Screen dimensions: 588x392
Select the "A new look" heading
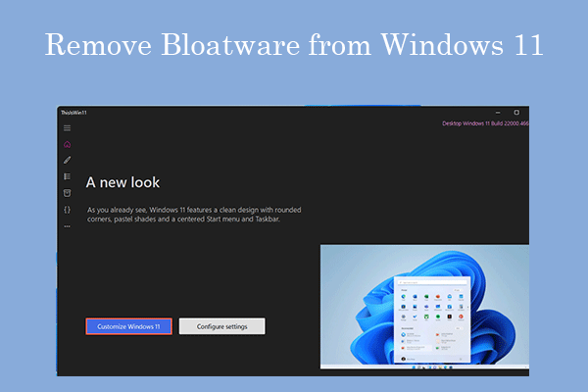tap(122, 182)
